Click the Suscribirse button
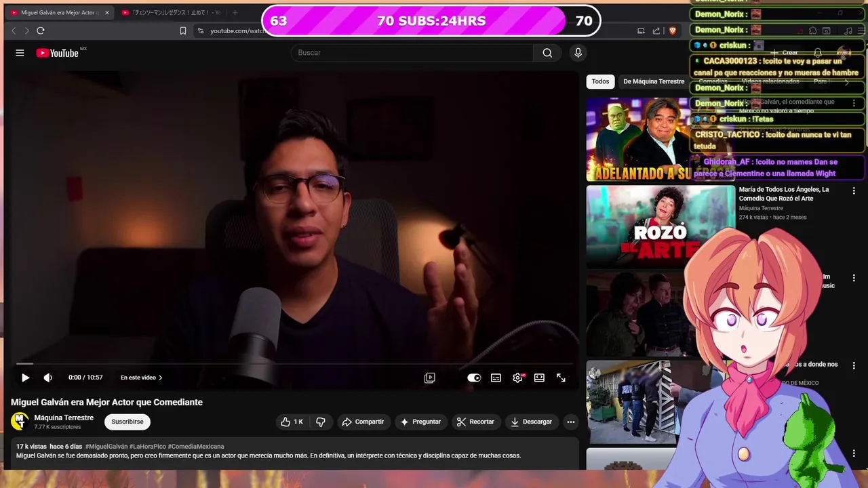This screenshot has height=488, width=868. point(127,422)
